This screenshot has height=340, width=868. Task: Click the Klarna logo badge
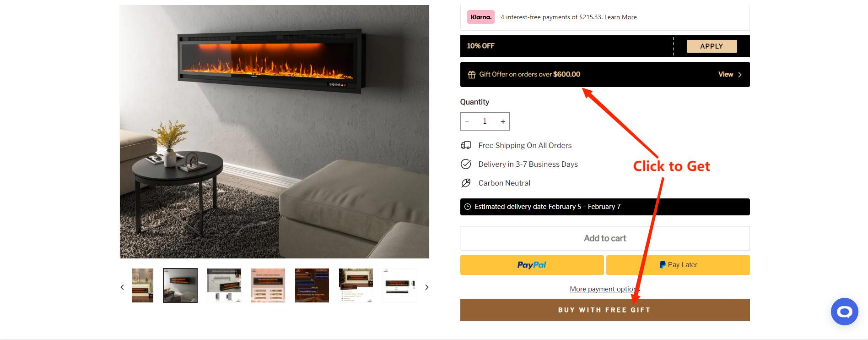point(480,17)
